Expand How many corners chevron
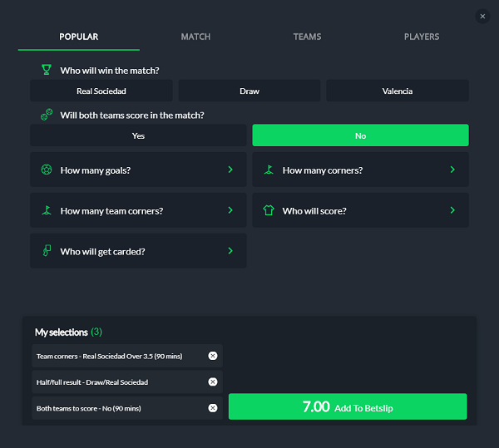 [x=452, y=170]
